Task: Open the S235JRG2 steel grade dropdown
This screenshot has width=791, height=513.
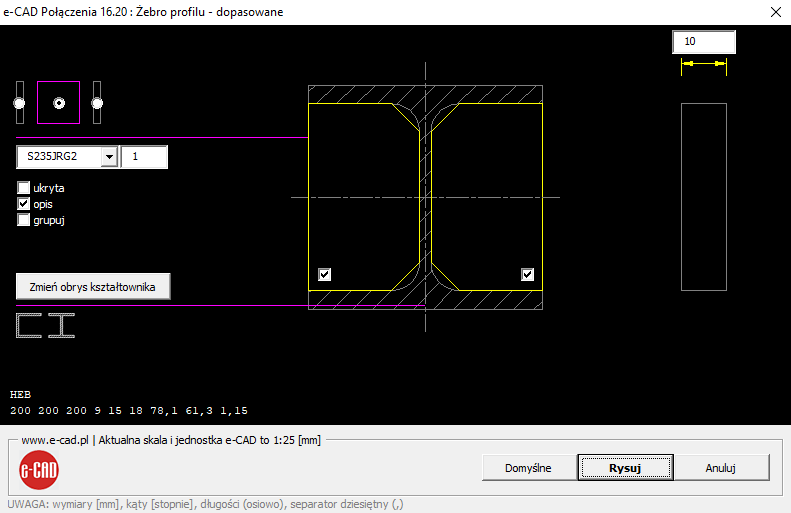Action: click(x=109, y=157)
